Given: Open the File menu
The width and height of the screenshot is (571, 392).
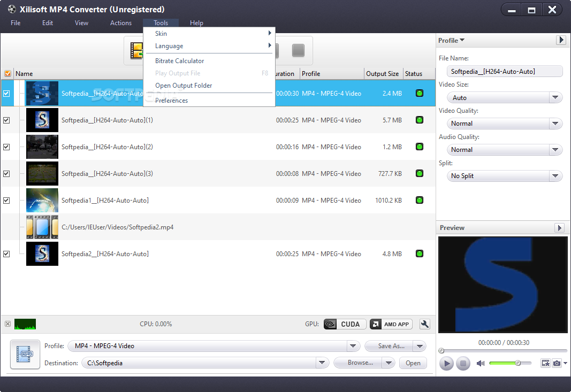Looking at the screenshot, I should pos(16,23).
